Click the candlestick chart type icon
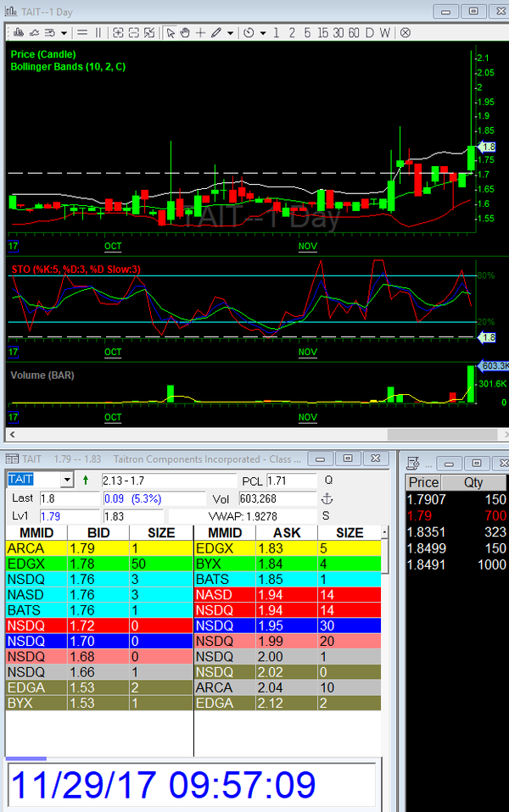The image size is (509, 812). pos(15,33)
